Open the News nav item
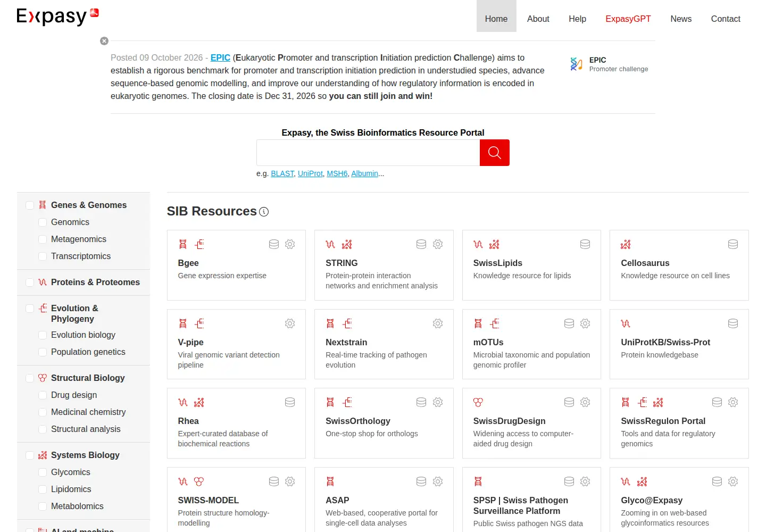The height and width of the screenshot is (532, 766). tap(681, 19)
